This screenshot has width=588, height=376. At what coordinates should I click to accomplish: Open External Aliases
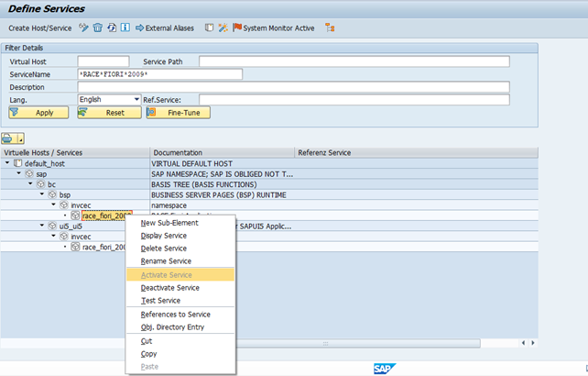[165, 28]
